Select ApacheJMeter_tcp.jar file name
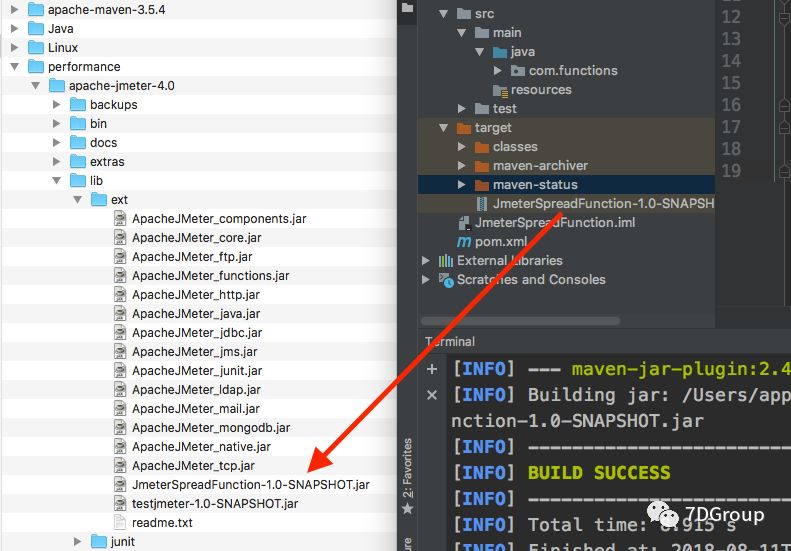The height and width of the screenshot is (551, 791). [194, 466]
